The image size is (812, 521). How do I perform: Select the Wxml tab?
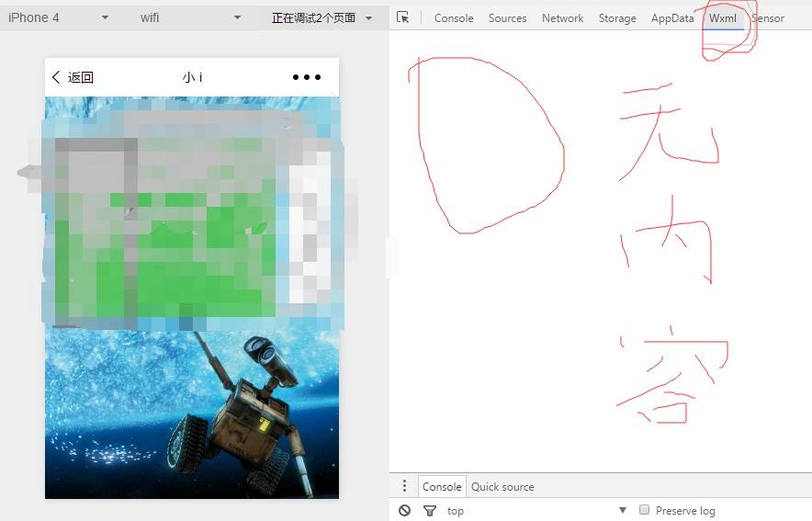(x=722, y=18)
